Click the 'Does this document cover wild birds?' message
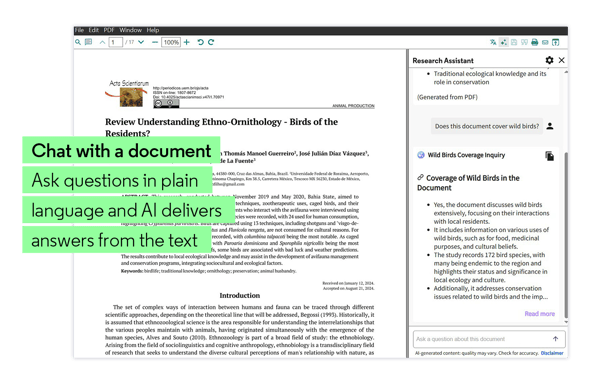Image resolution: width=600 pixels, height=384 pixels. [487, 126]
